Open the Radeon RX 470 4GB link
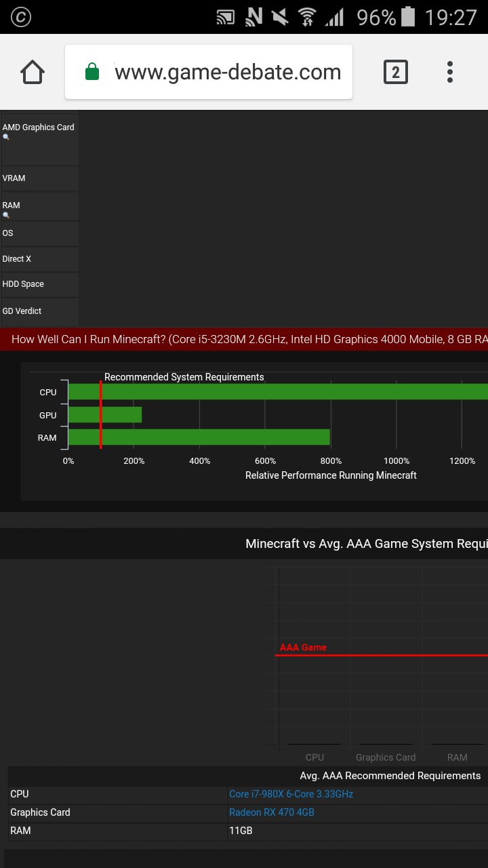This screenshot has width=488, height=868. click(272, 812)
